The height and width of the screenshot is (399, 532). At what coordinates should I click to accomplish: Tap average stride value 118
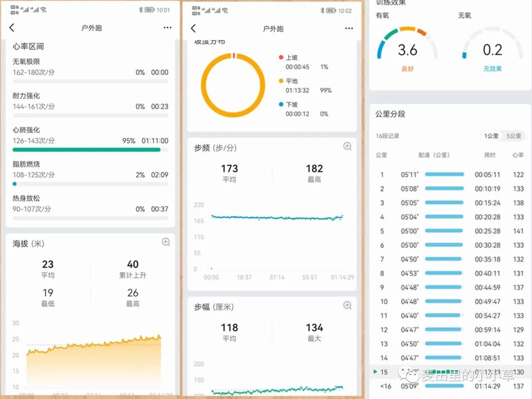pyautogui.click(x=230, y=328)
